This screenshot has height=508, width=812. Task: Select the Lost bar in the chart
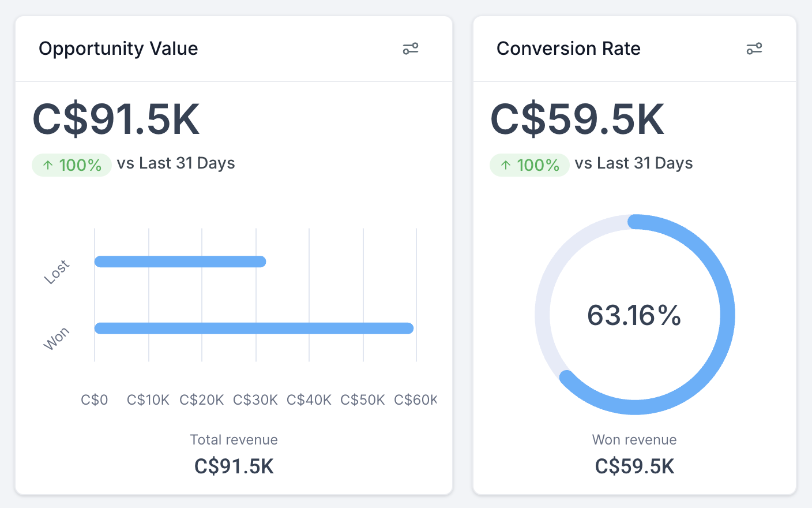[x=179, y=261]
